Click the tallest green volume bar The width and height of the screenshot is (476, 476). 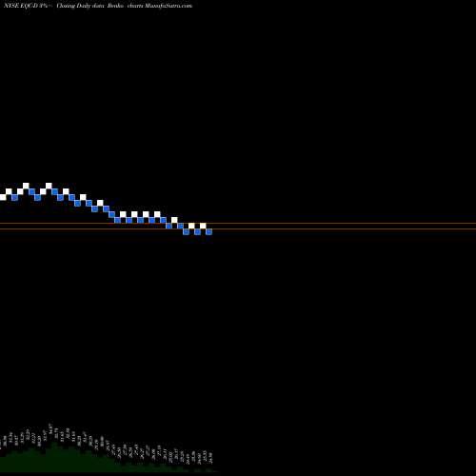54,457
